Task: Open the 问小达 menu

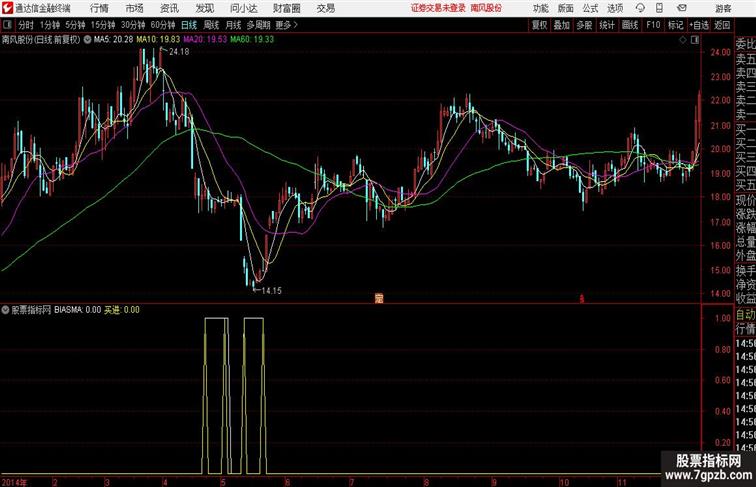Action: tap(243, 8)
